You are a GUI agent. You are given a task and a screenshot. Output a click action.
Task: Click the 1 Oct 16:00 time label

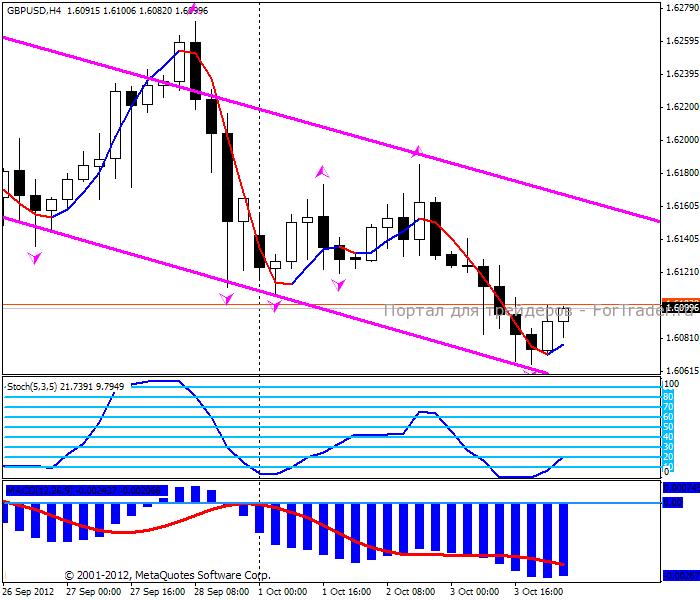(x=347, y=592)
